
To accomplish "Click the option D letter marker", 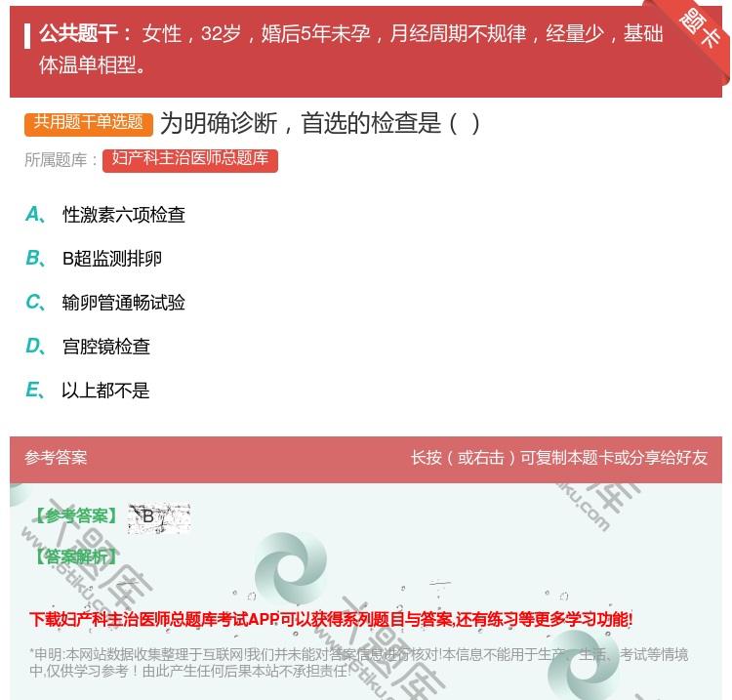I will pyautogui.click(x=34, y=347).
